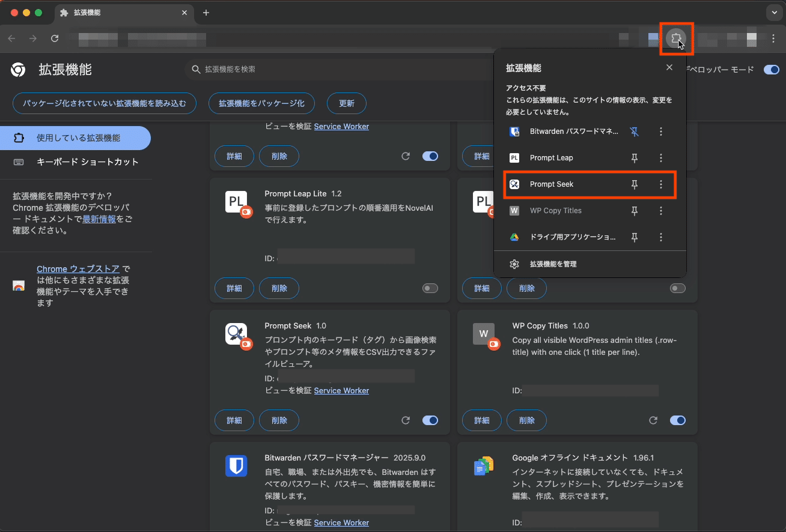The width and height of the screenshot is (786, 532).
Task: Click the extensions puzzle icon in toolbar
Action: click(x=677, y=38)
